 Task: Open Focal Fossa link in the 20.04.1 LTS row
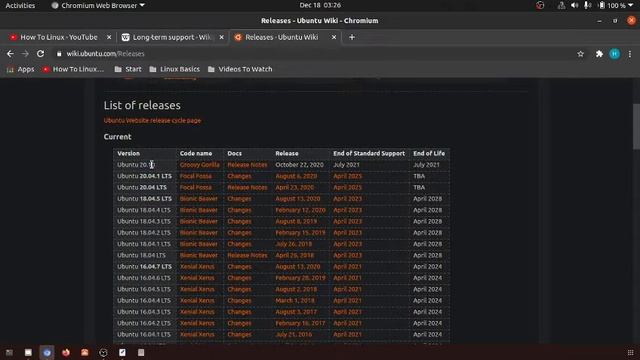pyautogui.click(x=196, y=176)
